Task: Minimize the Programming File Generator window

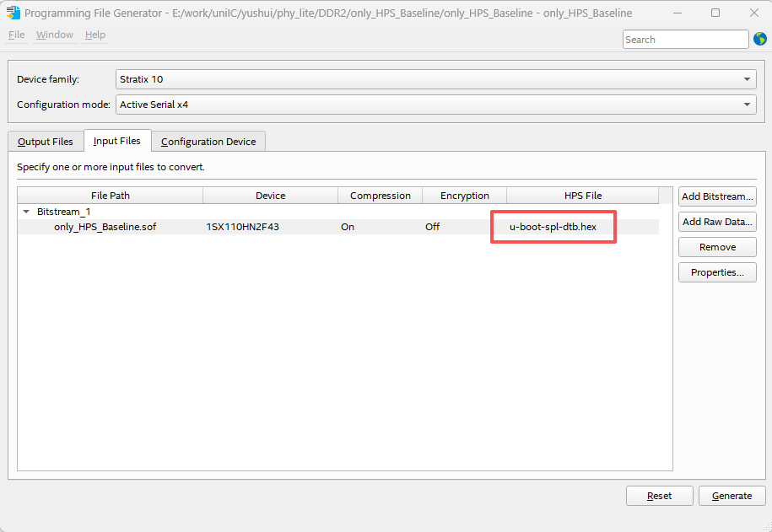Action: point(678,13)
